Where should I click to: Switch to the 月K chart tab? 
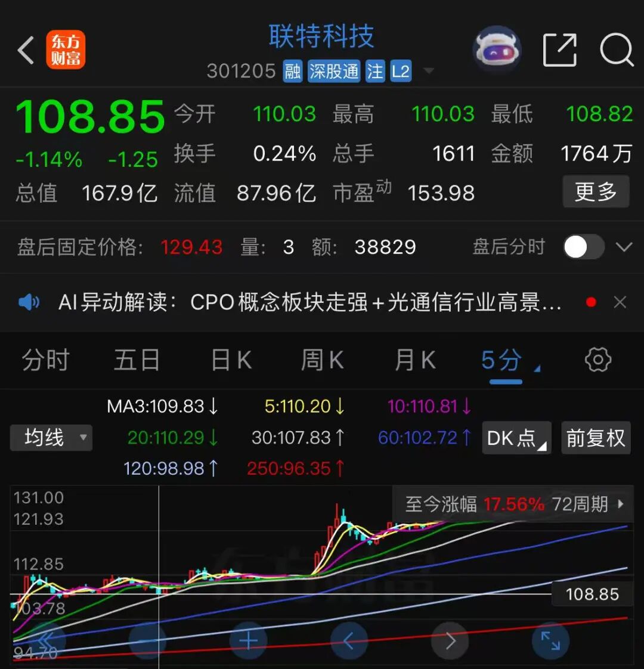point(415,360)
